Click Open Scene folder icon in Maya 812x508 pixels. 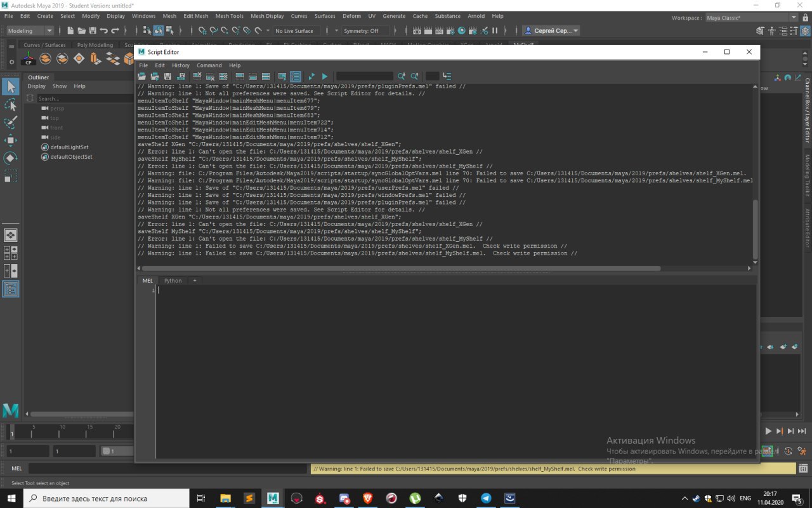82,30
